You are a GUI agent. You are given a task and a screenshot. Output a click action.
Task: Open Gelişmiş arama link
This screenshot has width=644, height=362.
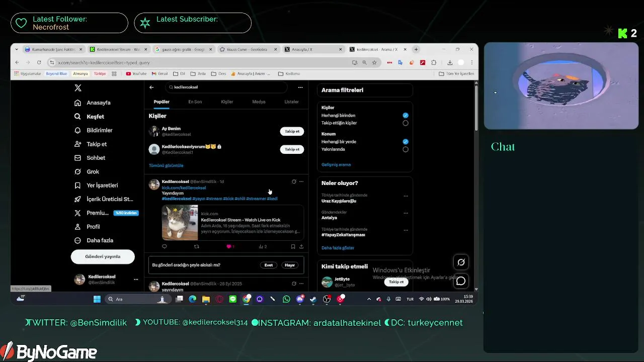336,164
